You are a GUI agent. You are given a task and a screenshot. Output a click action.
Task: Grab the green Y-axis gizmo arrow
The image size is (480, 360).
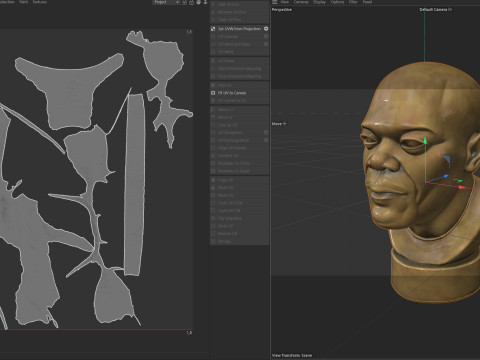425,141
